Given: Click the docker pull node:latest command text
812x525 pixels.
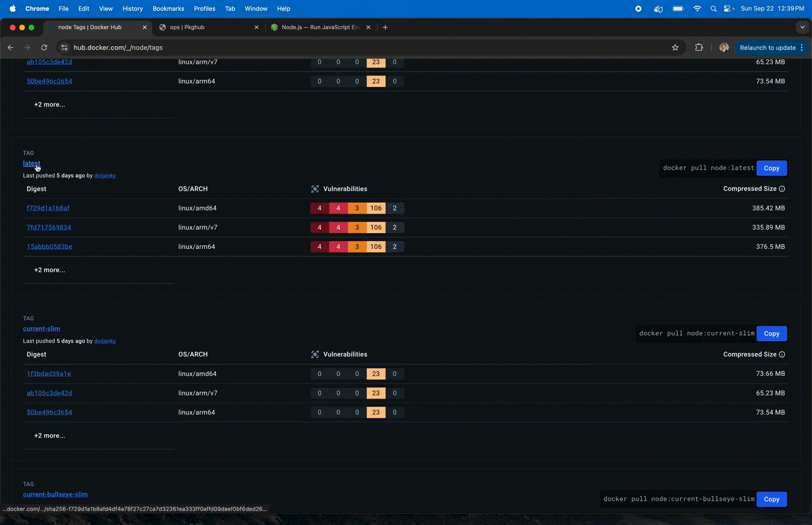Looking at the screenshot, I should [708, 168].
